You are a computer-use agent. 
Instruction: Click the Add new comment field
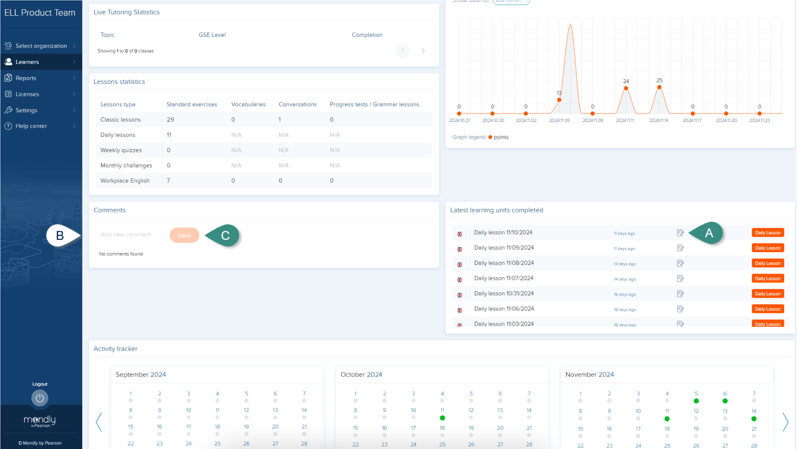click(x=127, y=235)
